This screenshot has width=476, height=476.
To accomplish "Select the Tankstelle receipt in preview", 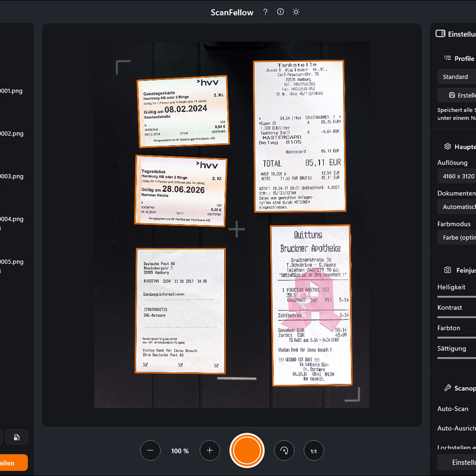I will [300, 136].
